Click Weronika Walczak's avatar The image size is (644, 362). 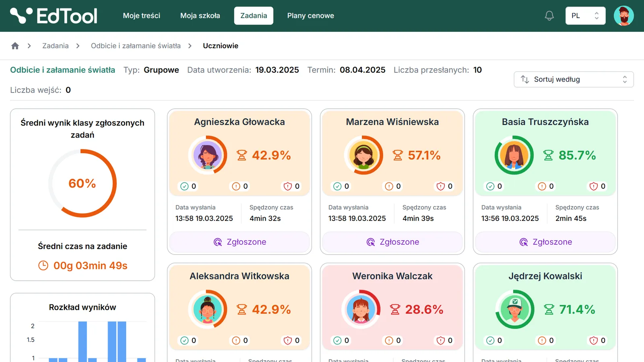point(361,309)
